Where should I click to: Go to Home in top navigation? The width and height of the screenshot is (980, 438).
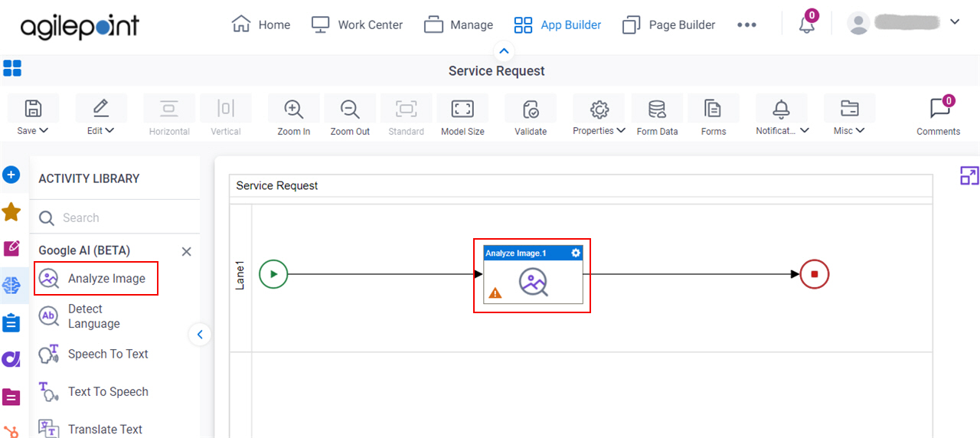(260, 25)
